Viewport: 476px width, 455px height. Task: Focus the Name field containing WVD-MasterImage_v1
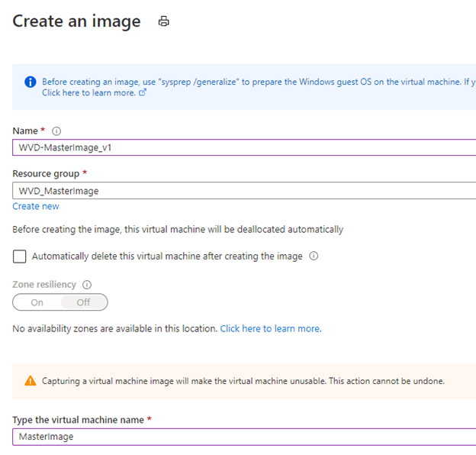244,147
